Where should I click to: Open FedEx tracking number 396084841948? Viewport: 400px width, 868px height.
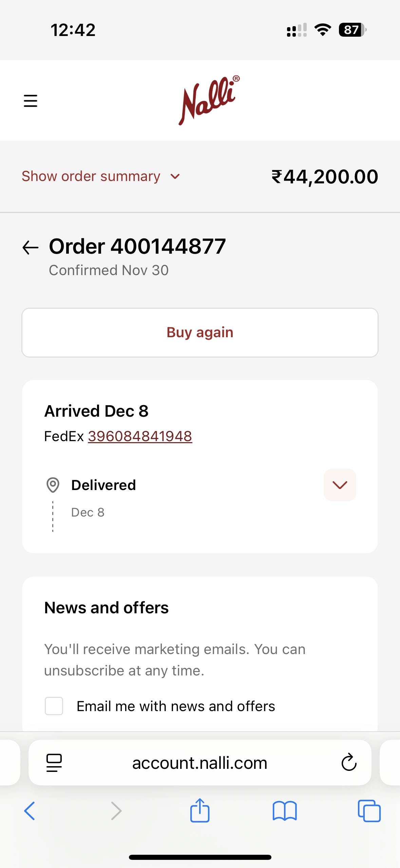click(140, 436)
